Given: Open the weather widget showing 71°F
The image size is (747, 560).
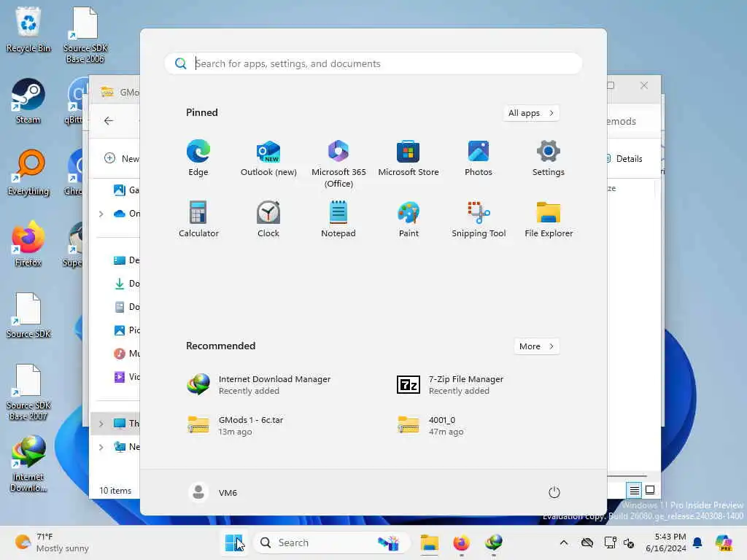Looking at the screenshot, I should tap(52, 542).
